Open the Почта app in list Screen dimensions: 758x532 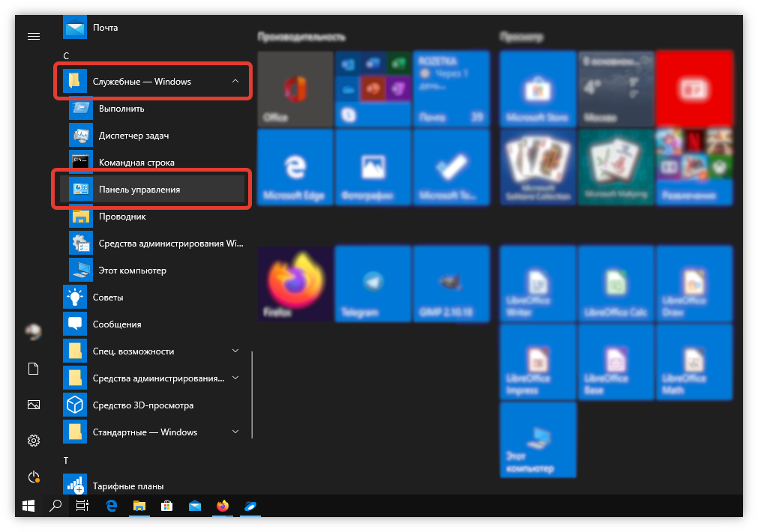[105, 28]
